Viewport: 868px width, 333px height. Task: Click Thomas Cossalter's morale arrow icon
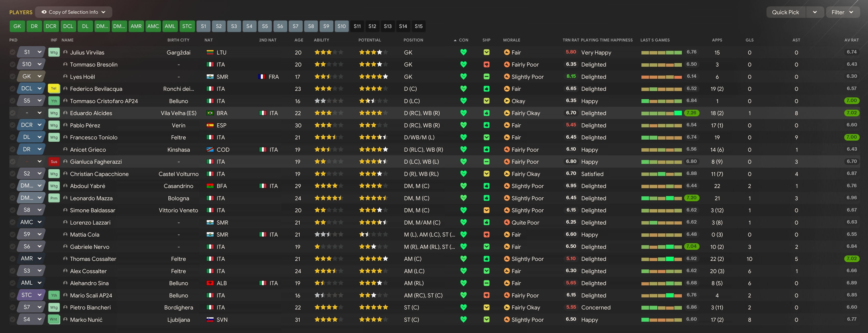(506, 259)
